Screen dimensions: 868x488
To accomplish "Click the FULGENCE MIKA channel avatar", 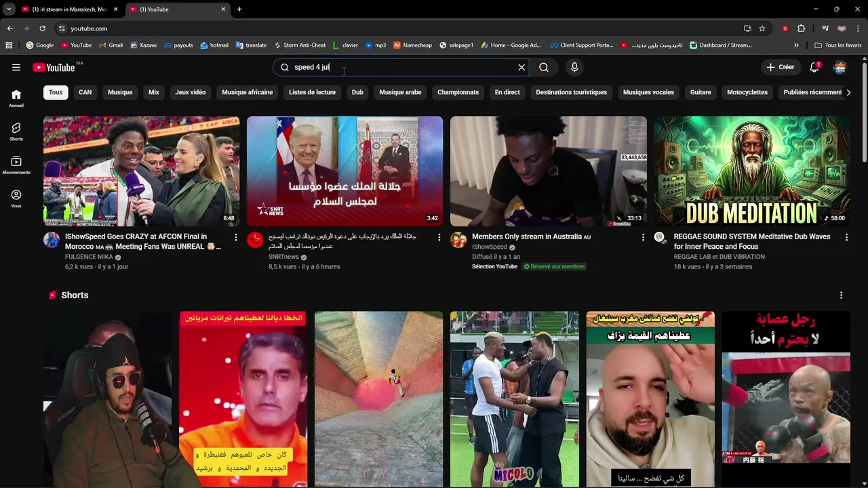I will [x=52, y=240].
